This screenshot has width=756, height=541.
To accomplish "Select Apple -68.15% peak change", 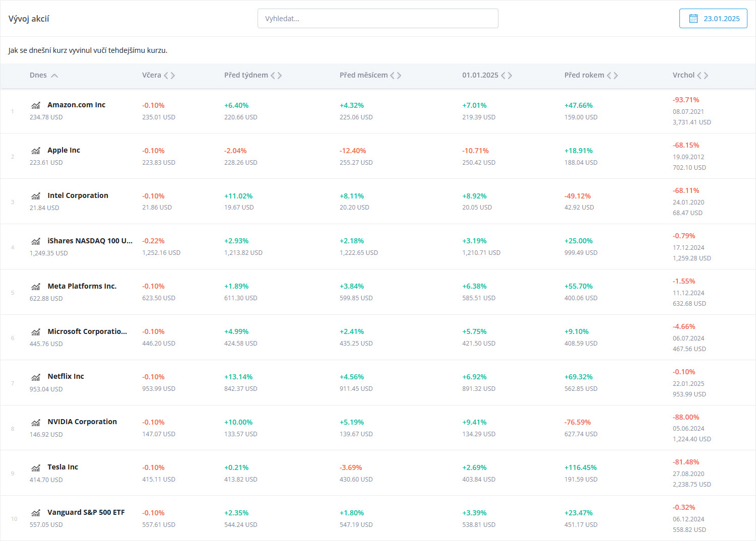I will (x=686, y=145).
